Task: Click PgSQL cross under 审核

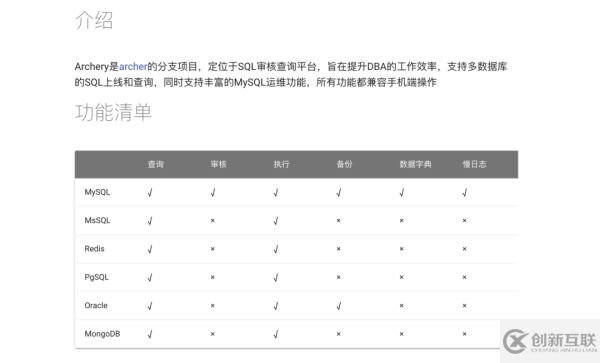Action: point(213,277)
